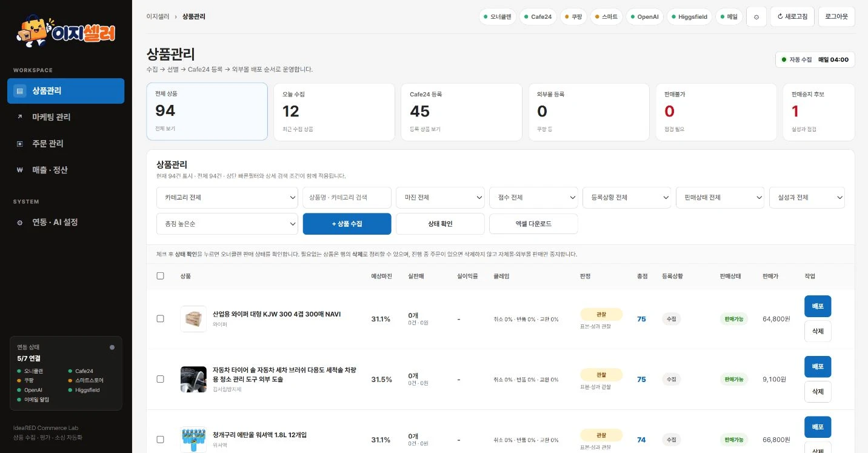
Task: Click the 오너클랜 status chip in the top bar
Action: pyautogui.click(x=498, y=17)
